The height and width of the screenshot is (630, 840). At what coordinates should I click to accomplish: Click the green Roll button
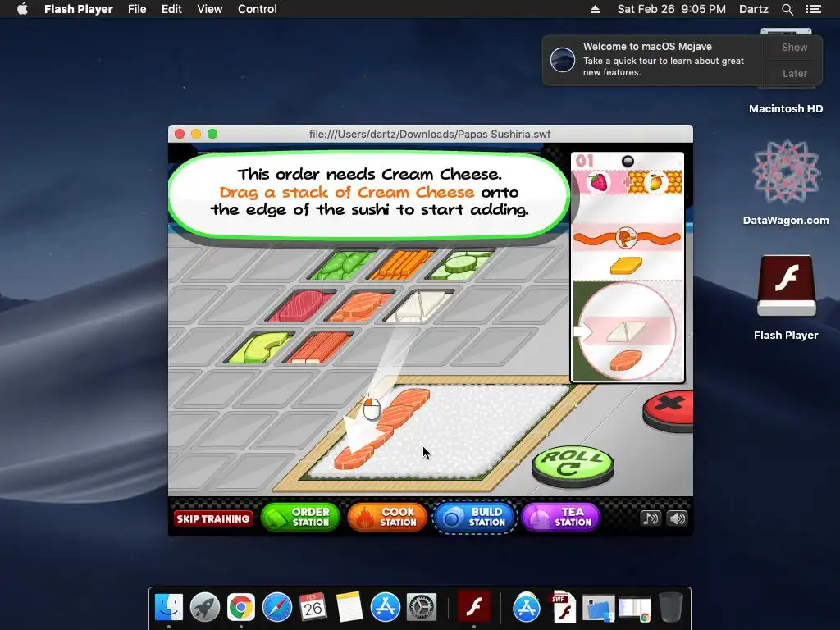coord(573,466)
